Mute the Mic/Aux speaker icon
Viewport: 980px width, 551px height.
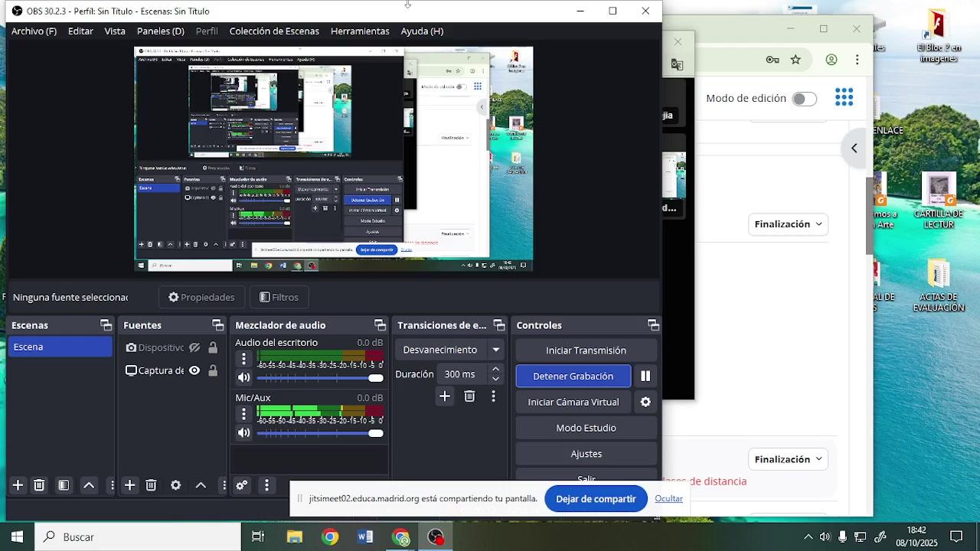[243, 432]
